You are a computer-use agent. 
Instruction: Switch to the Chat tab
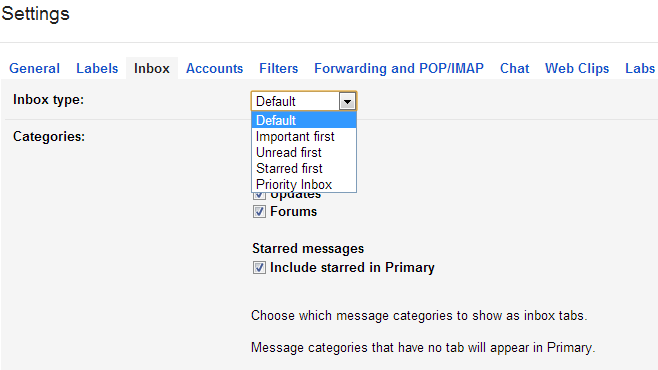coord(514,68)
